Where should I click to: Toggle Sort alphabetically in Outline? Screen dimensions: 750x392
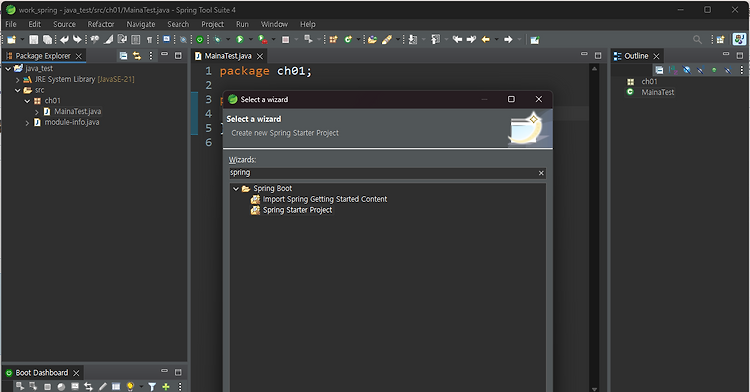(x=673, y=70)
